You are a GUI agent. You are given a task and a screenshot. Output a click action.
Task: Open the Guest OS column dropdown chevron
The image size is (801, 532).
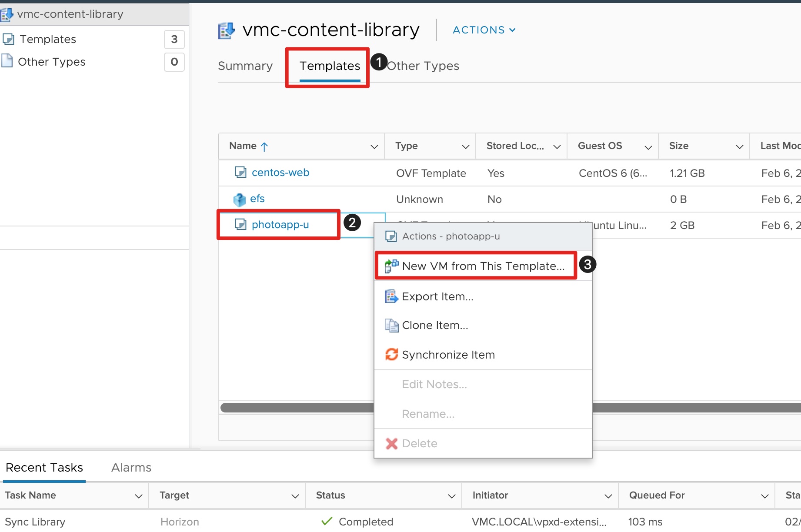648,147
